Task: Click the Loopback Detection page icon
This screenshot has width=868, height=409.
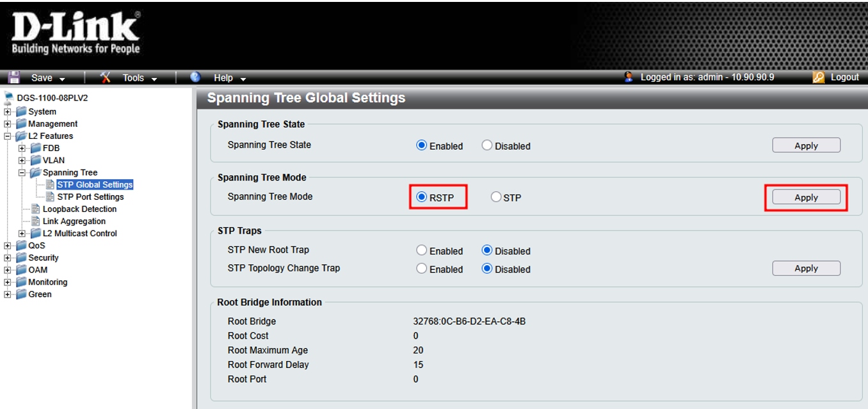Action: [x=36, y=209]
